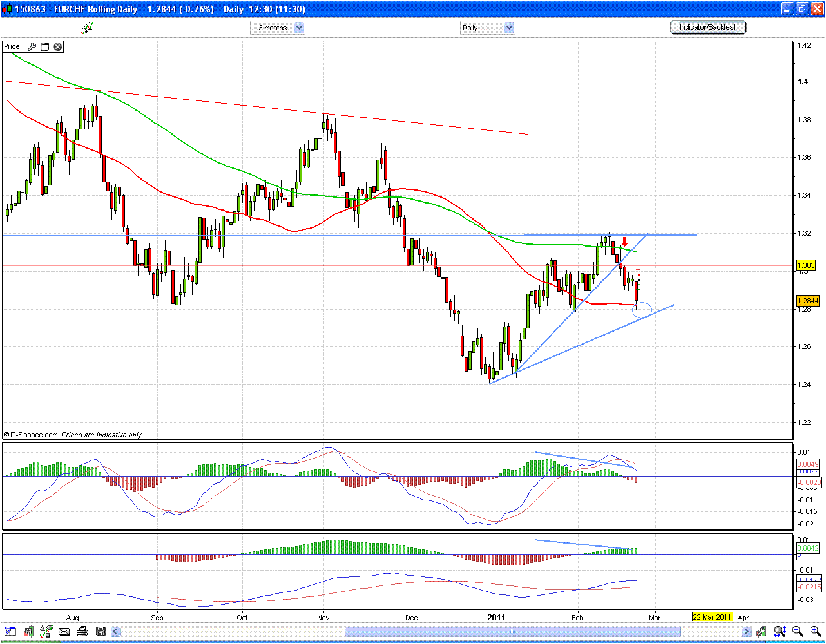Image resolution: width=826 pixels, height=644 pixels.
Task: Click the 0.0049 MACD value label
Action: pos(808,464)
